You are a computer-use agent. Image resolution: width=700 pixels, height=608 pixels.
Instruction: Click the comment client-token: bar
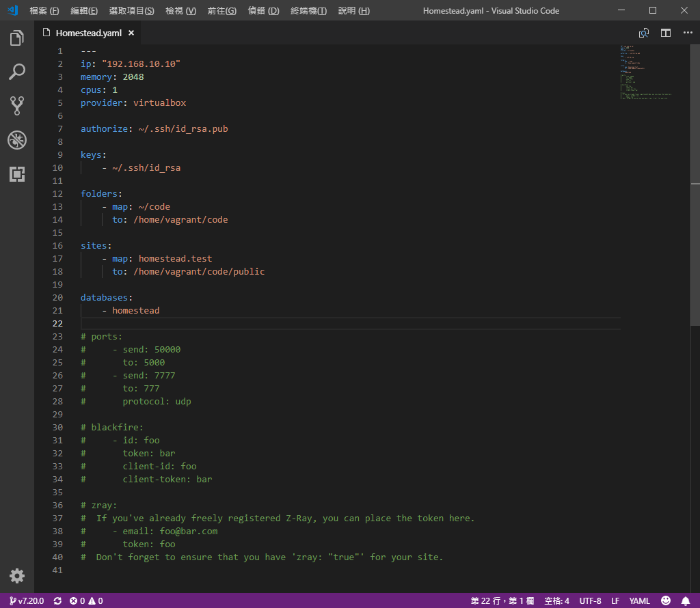pyautogui.click(x=167, y=479)
